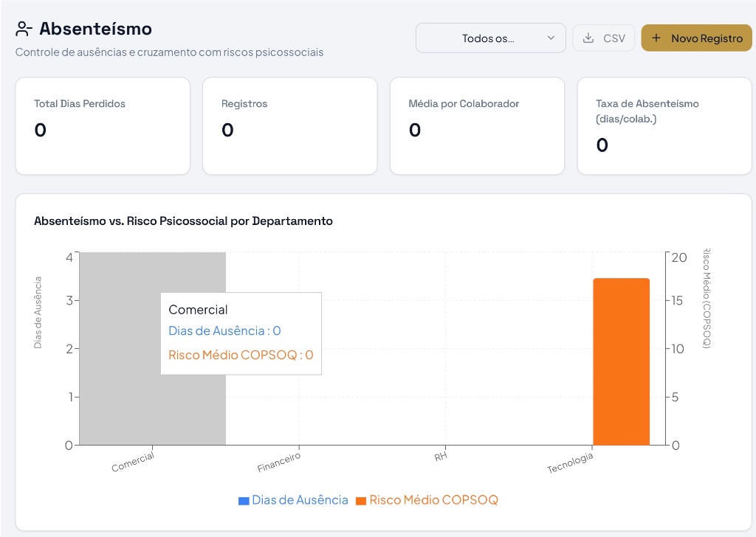Select the orange Tecnologia bar in chart
Viewport: 756px width, 537px height.
click(x=621, y=361)
